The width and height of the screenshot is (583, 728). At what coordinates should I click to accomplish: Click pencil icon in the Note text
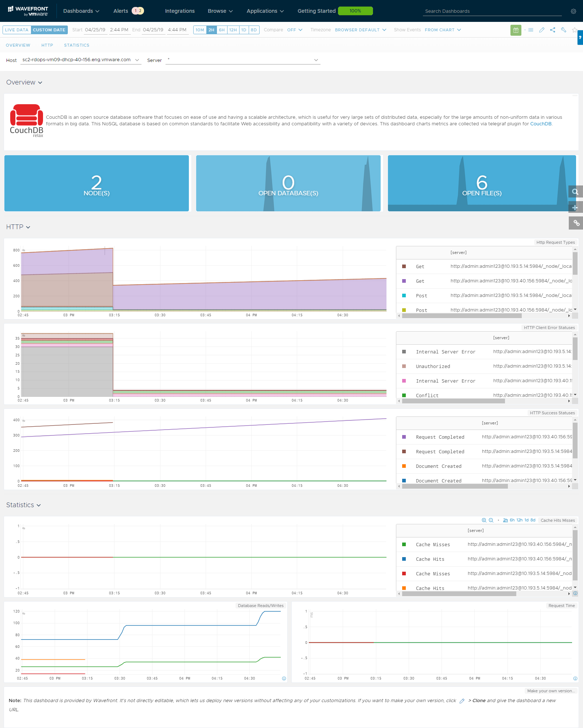(462, 701)
